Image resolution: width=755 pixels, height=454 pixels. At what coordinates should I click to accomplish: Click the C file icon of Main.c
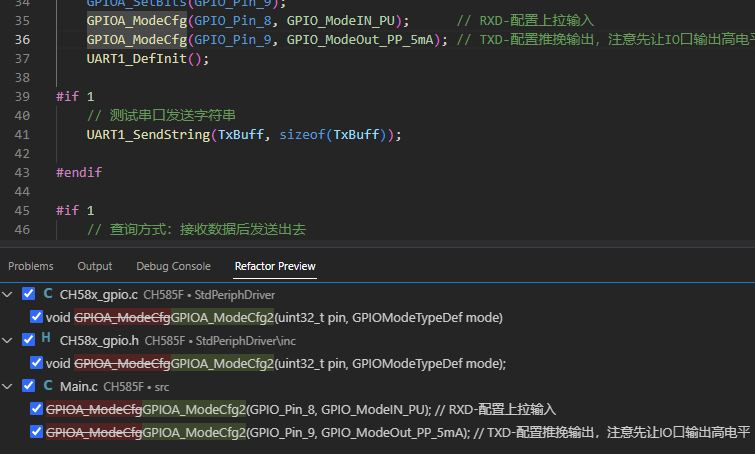coord(48,386)
